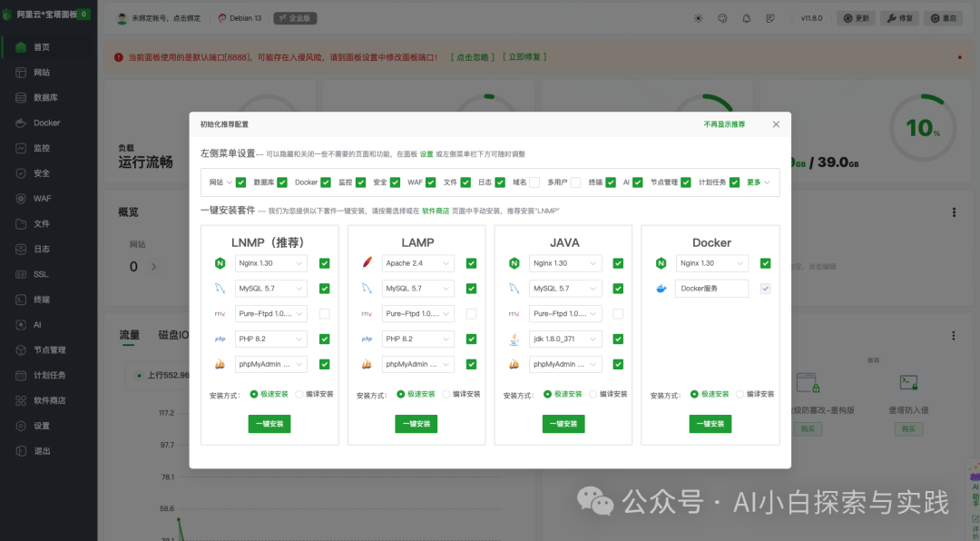Uncheck the 计划任务 menu checkbox
Screen dimensions: 980x541
tap(734, 182)
